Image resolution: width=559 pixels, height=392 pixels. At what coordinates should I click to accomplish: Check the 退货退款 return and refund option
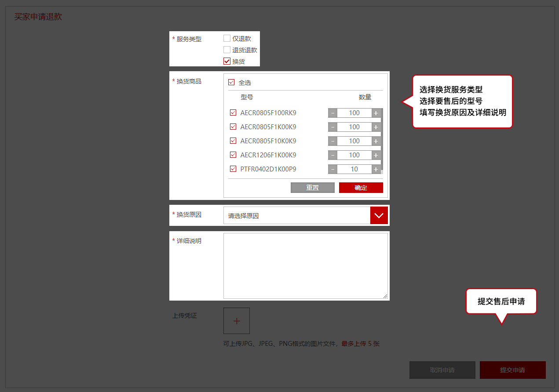pos(227,50)
